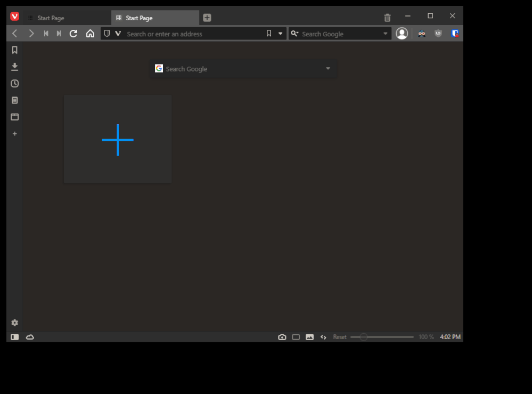Go to the home page
The width and height of the screenshot is (532, 394).
(90, 34)
